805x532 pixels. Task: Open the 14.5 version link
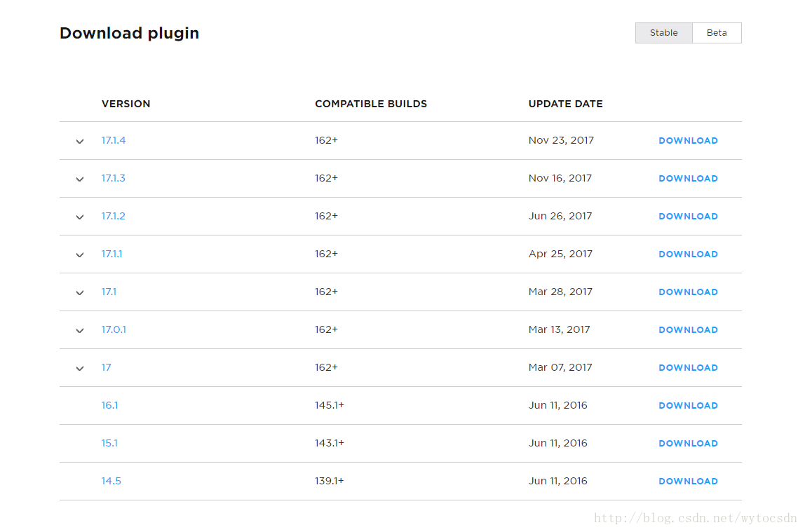pos(111,481)
